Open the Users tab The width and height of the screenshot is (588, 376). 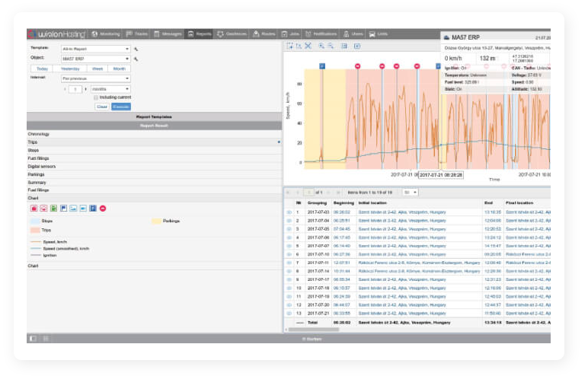[353, 34]
